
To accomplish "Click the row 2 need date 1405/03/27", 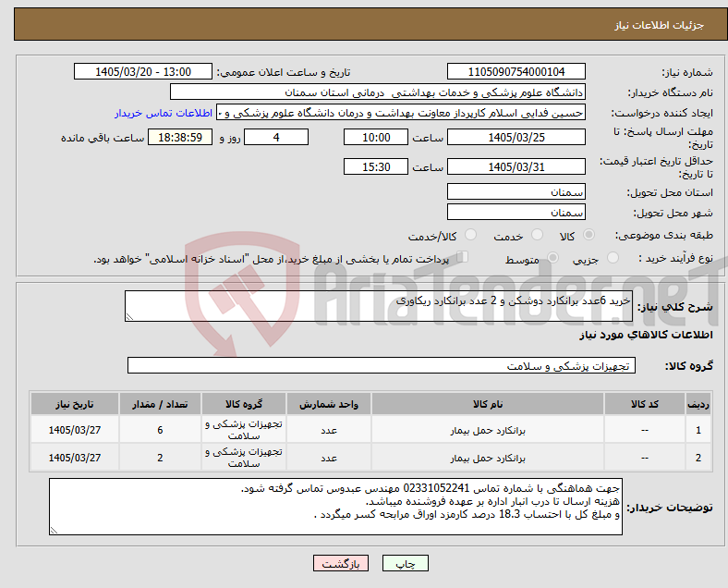I will point(75,458).
